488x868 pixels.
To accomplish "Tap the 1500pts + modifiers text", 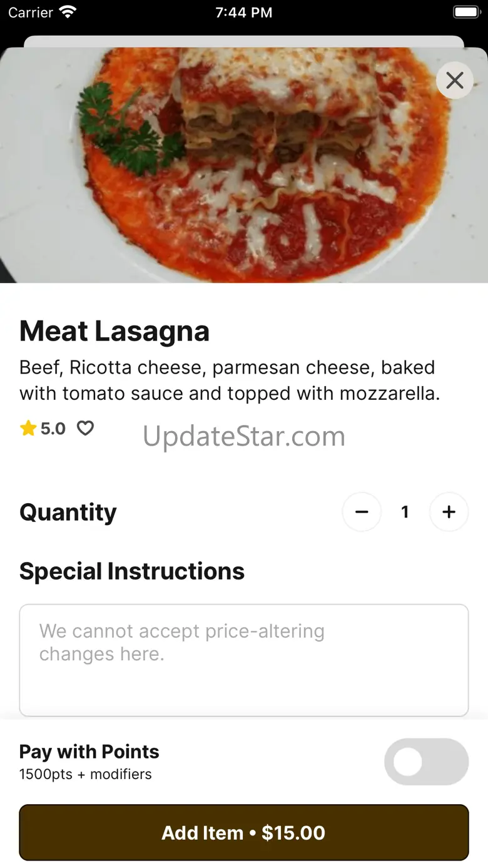I will [x=86, y=774].
